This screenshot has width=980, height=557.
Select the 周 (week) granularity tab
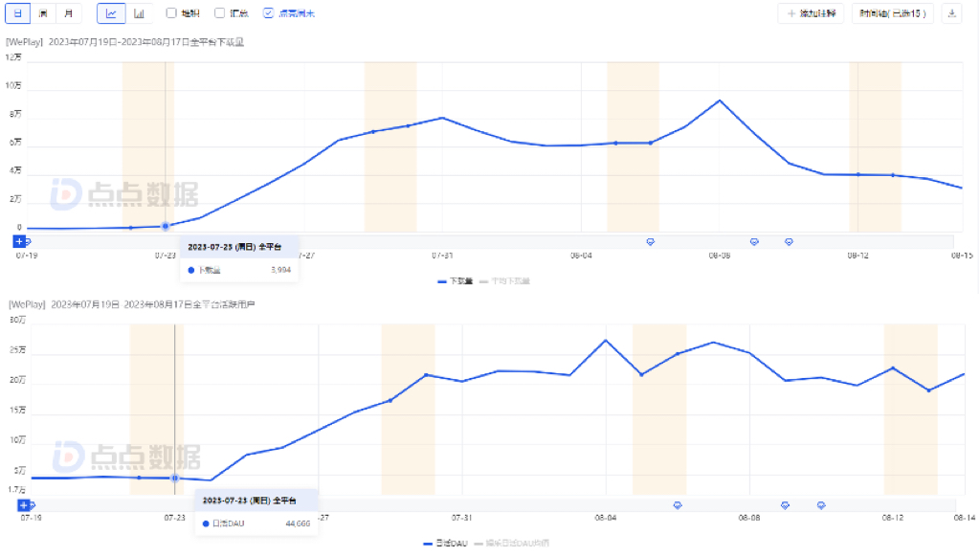pyautogui.click(x=43, y=13)
